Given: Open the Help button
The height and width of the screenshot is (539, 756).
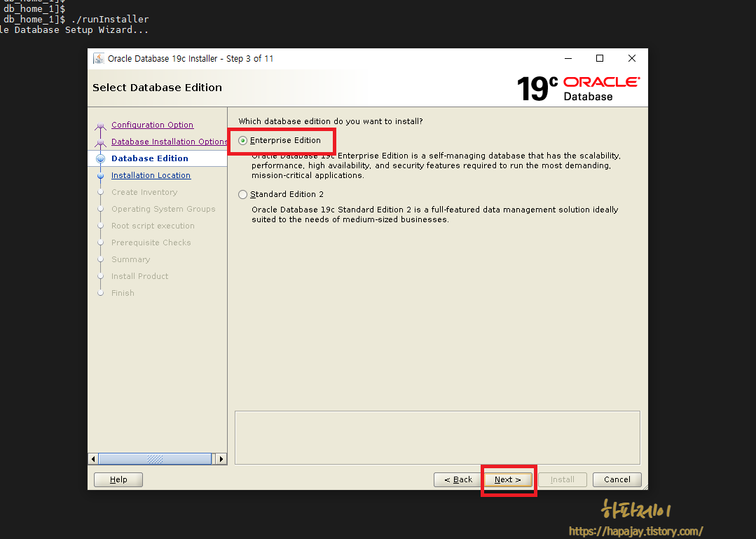Looking at the screenshot, I should pos(118,479).
